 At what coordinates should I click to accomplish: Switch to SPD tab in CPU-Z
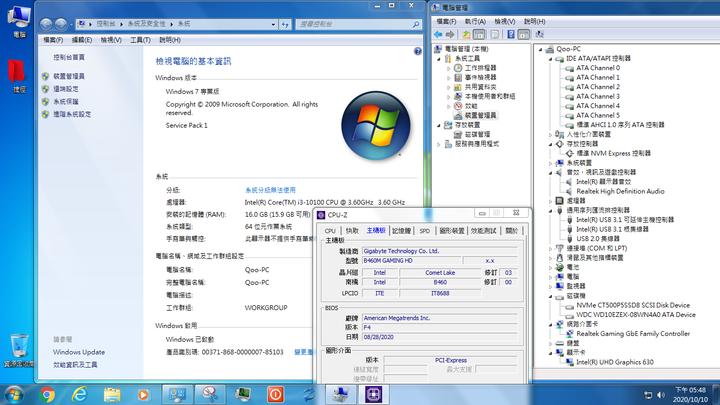coord(424,231)
